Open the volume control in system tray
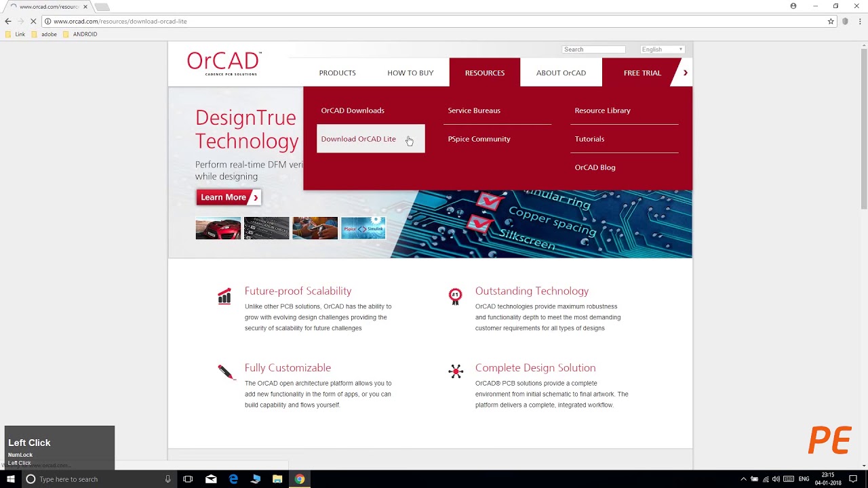 click(x=776, y=479)
